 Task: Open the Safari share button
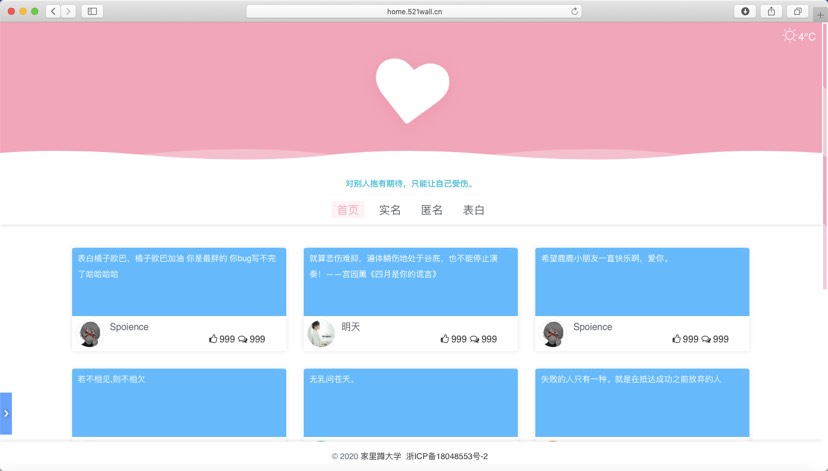pyautogui.click(x=771, y=11)
